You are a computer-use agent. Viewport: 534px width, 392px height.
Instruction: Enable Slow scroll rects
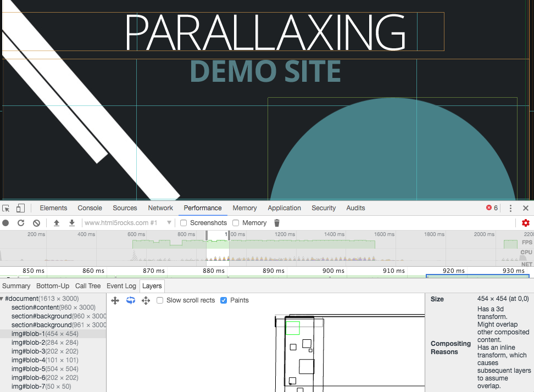click(159, 300)
